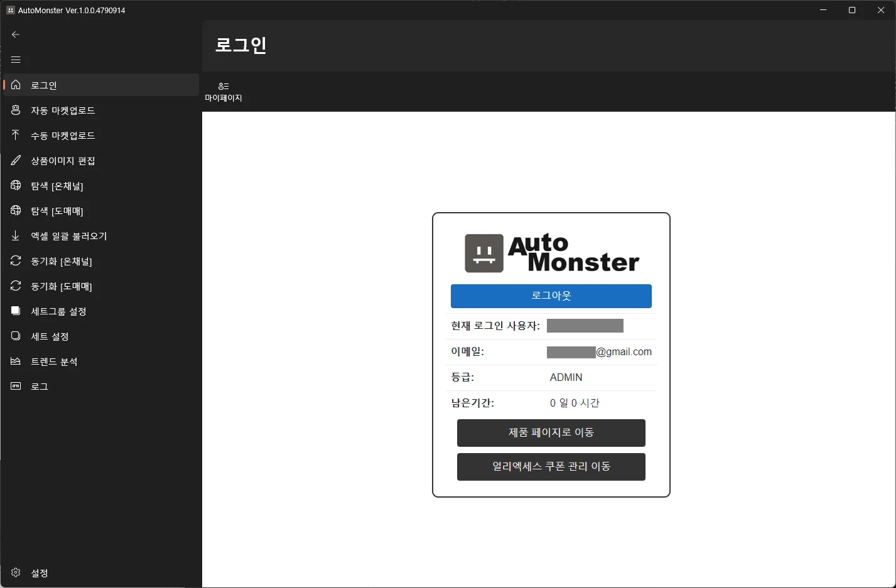Open the 로그인 menu item
This screenshot has height=588, width=896.
click(101, 85)
